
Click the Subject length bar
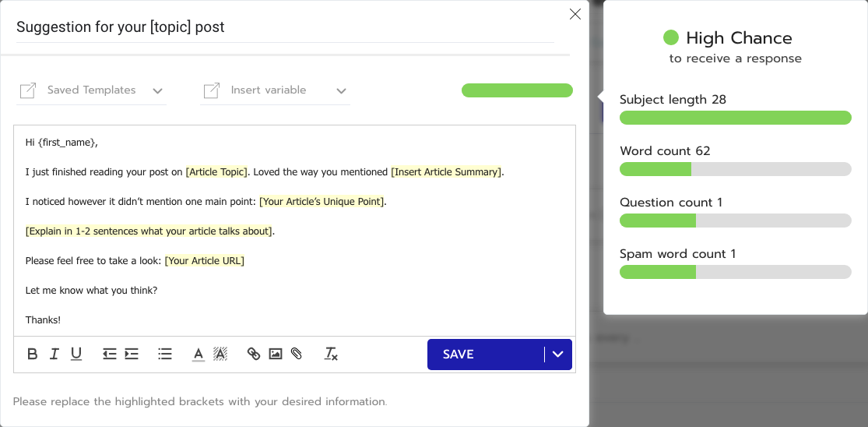[x=735, y=118]
